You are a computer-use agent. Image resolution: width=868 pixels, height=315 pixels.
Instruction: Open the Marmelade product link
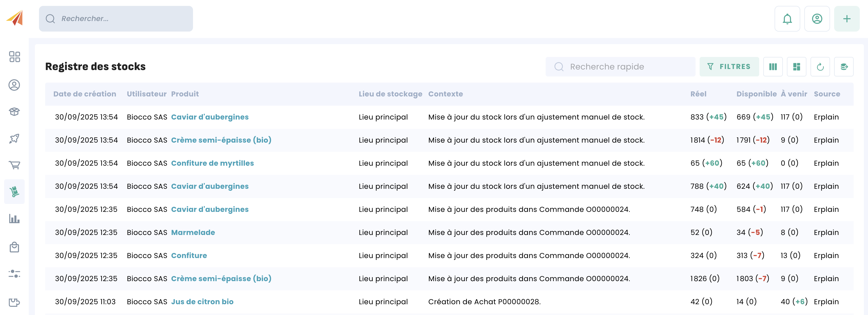pos(193,232)
